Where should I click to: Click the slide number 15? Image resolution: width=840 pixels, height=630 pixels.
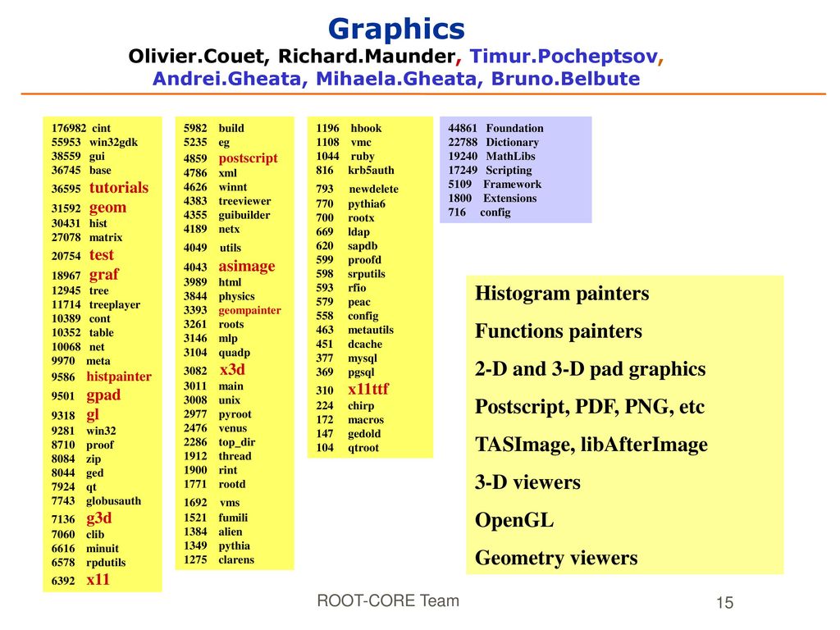point(725,603)
